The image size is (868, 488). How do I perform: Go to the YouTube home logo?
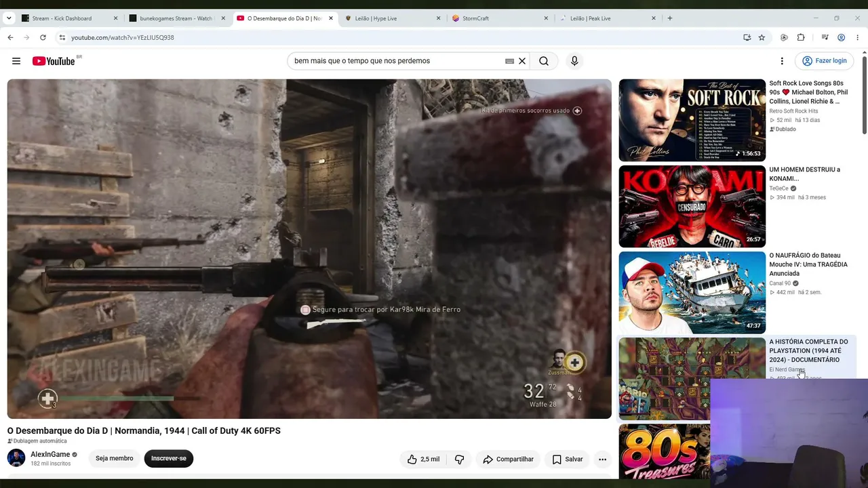[54, 61]
